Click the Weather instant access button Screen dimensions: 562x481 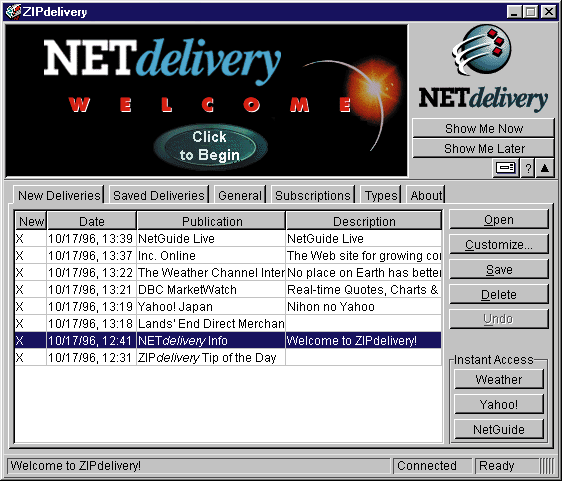[x=499, y=379]
